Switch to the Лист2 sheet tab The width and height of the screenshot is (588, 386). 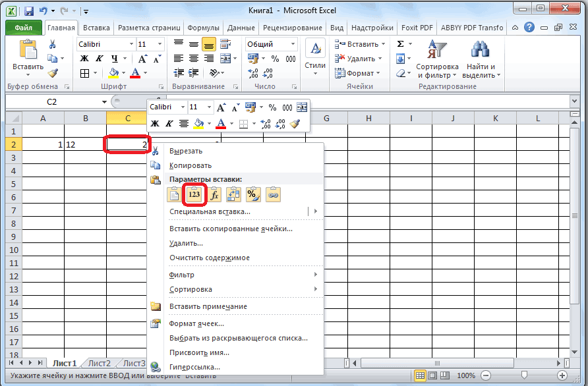coord(99,363)
